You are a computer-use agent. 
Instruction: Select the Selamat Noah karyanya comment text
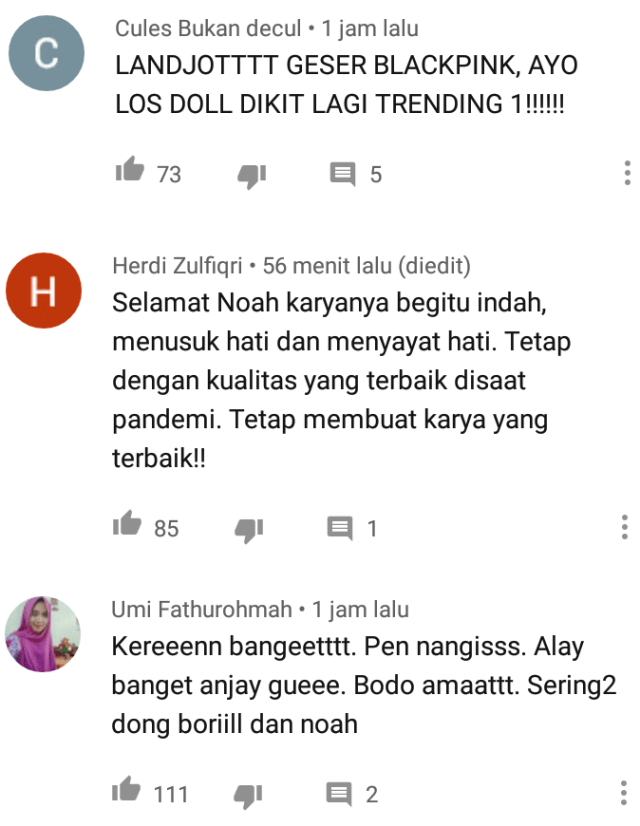[342, 380]
